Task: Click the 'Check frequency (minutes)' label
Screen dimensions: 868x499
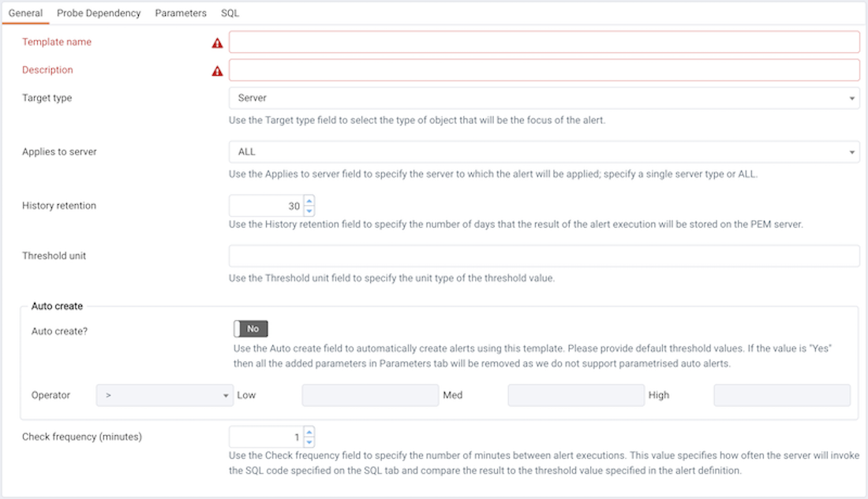Action: point(82,437)
